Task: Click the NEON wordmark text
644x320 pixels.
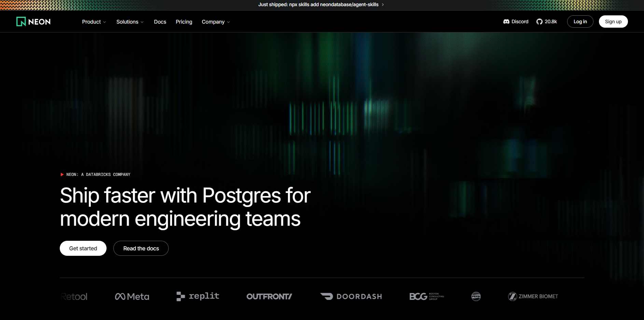Action: tap(39, 22)
